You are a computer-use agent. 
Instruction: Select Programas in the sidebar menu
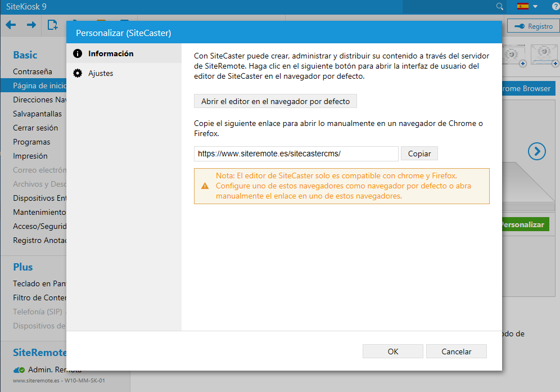[31, 142]
